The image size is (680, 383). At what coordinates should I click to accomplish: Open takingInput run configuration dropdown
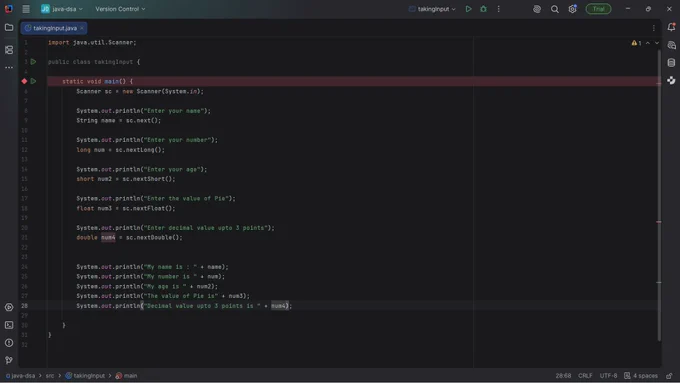tap(432, 9)
